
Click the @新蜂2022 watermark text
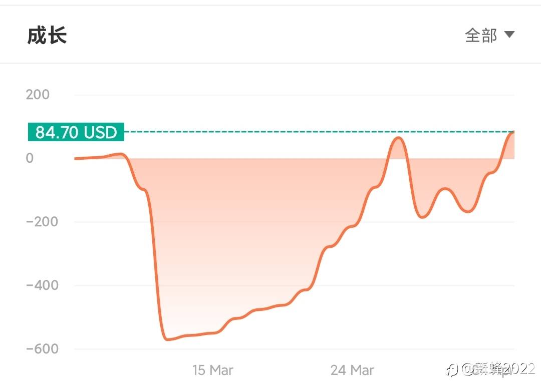click(x=498, y=369)
